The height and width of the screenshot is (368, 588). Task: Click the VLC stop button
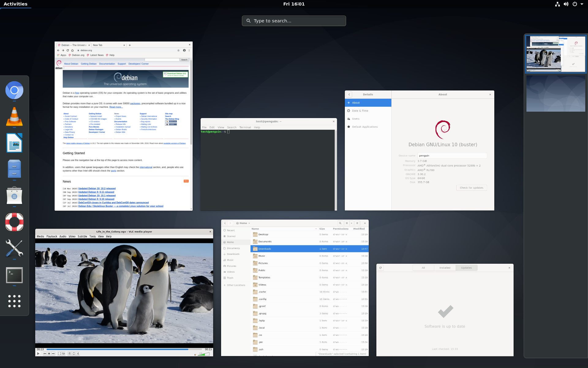pos(50,353)
